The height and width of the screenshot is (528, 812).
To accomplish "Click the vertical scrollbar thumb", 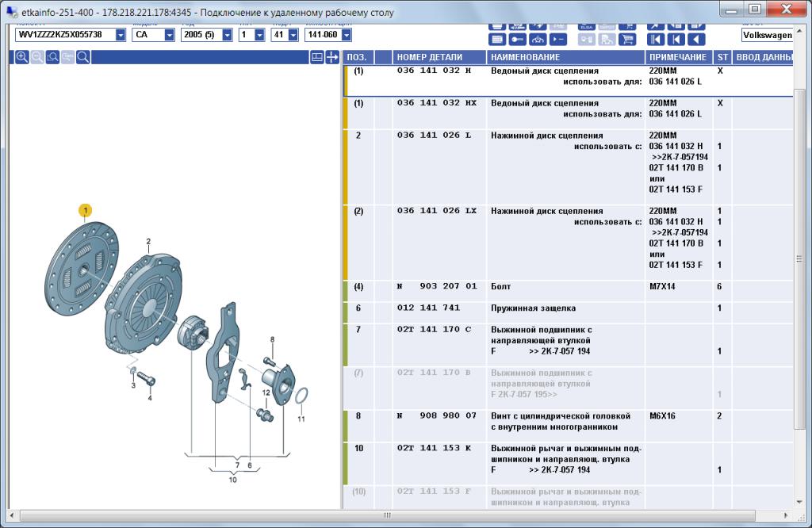I will coord(799,258).
